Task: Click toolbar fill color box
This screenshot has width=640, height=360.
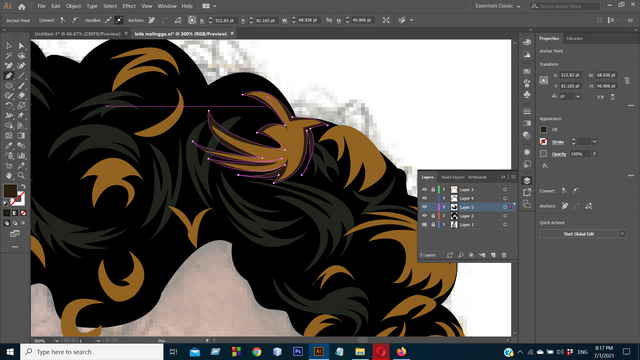Action: [10, 191]
